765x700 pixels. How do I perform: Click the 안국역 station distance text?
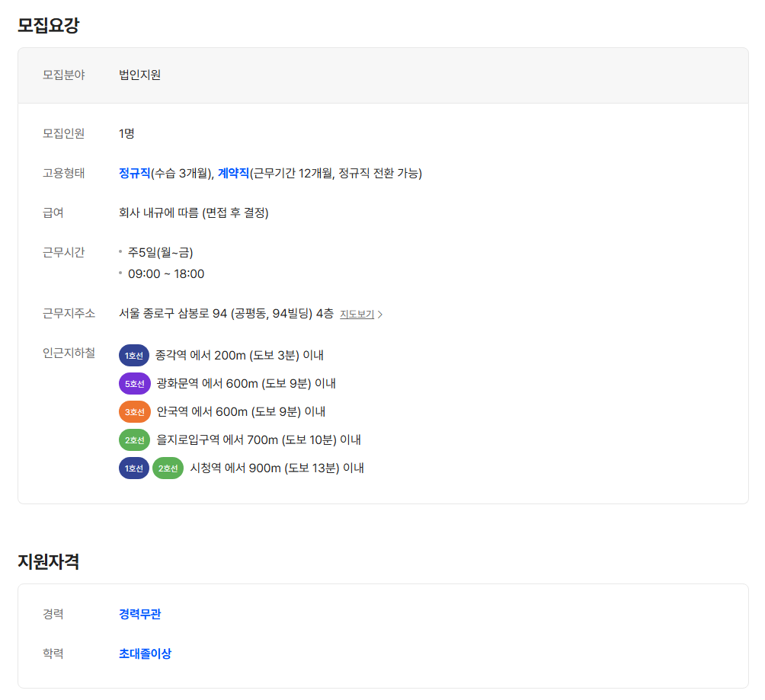point(241,412)
